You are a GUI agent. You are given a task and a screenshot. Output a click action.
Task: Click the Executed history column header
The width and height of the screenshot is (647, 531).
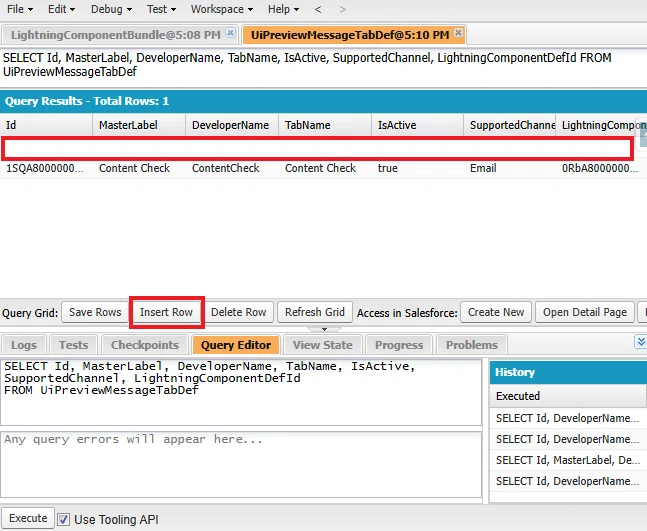(568, 396)
